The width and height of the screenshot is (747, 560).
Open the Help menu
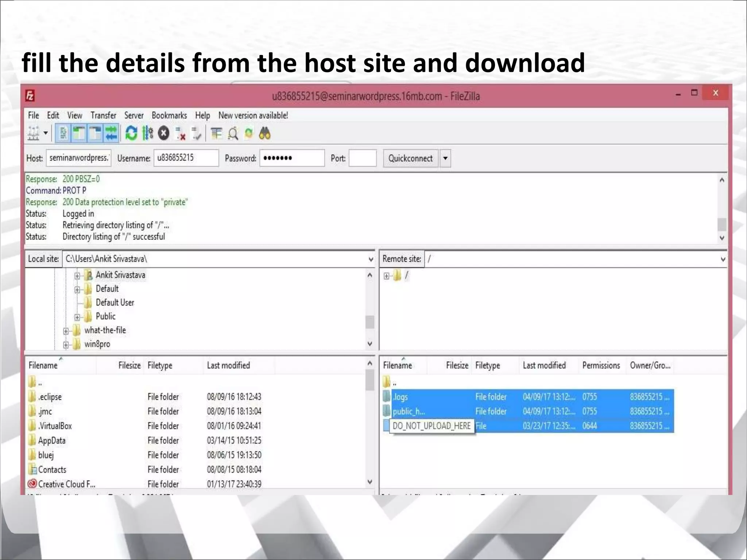[202, 116]
